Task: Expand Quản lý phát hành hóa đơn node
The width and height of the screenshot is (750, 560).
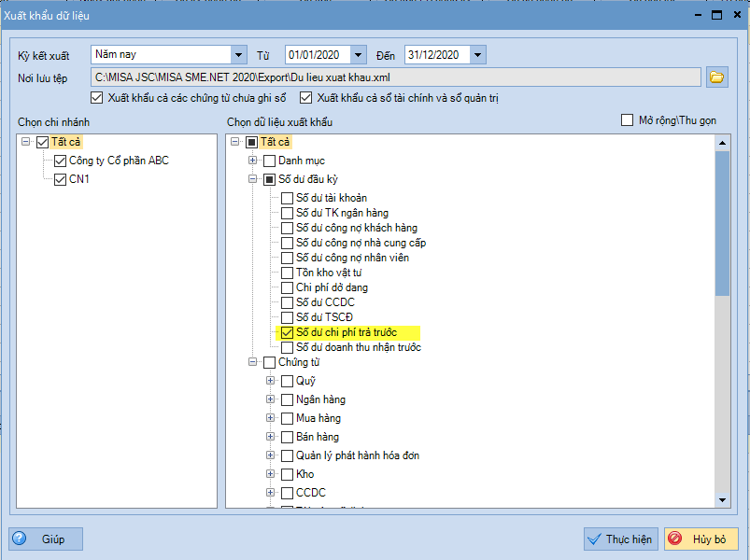Action: tap(270, 455)
